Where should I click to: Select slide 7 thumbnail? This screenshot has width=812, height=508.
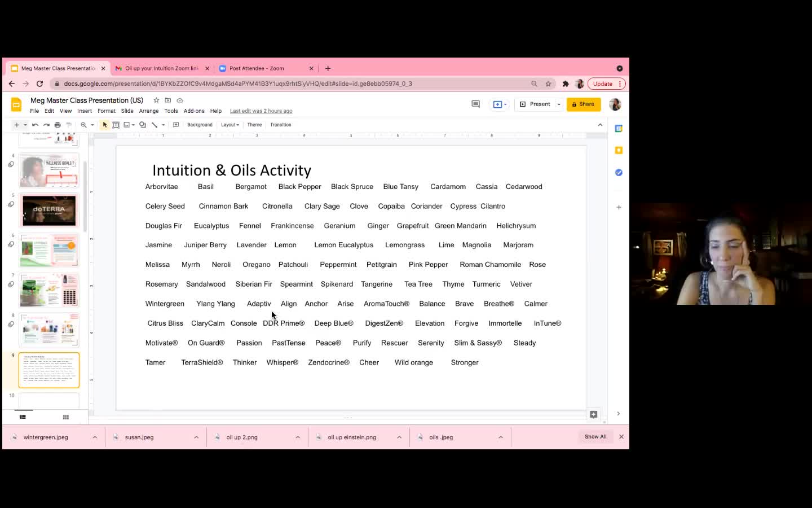(x=49, y=290)
